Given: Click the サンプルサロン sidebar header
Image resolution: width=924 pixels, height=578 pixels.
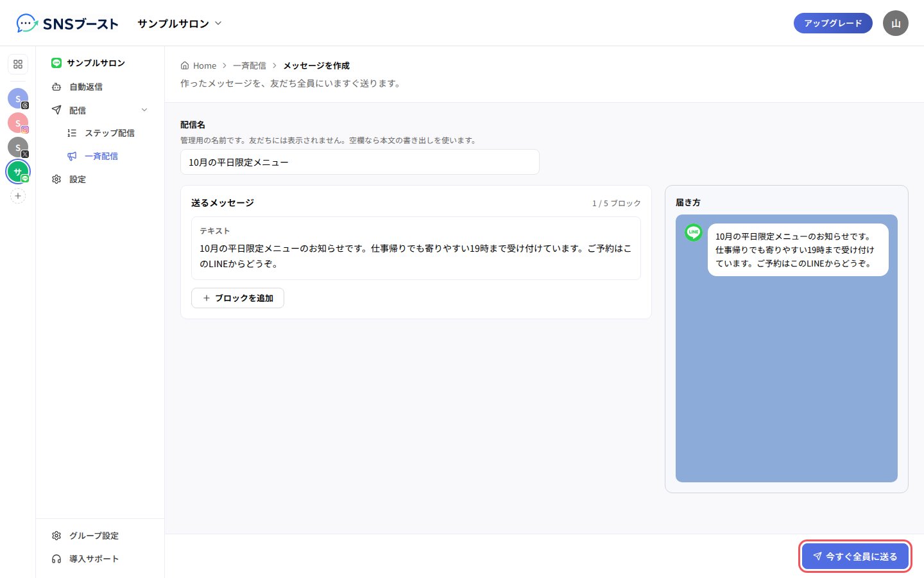Looking at the screenshot, I should coord(88,63).
